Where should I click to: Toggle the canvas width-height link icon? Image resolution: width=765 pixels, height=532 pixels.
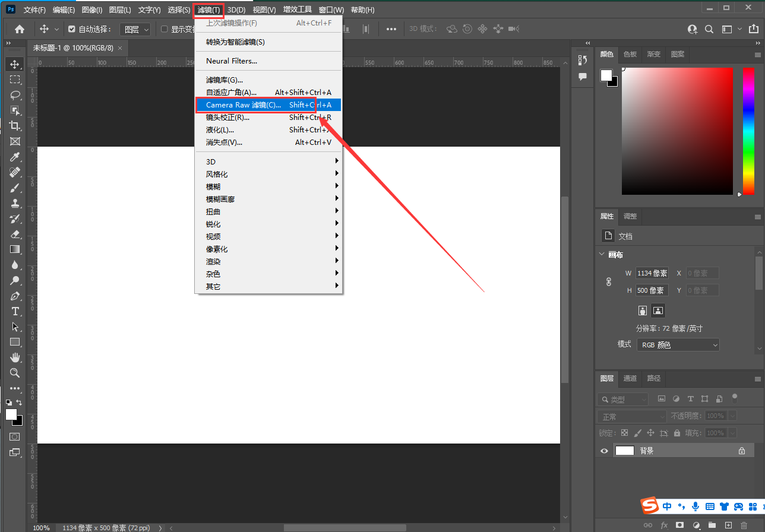click(x=608, y=282)
